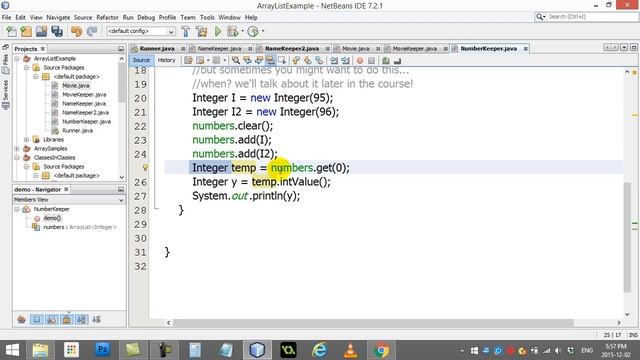640x360 pixels.
Task: Click the Previous Bookmark editor icon
Action: [x=296, y=60]
